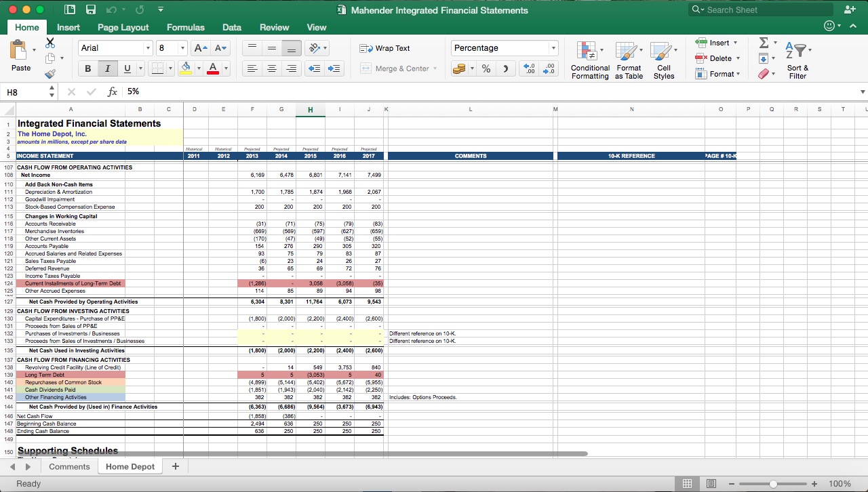Click the Save icon
The width and height of the screenshot is (868, 492).
(91, 9)
